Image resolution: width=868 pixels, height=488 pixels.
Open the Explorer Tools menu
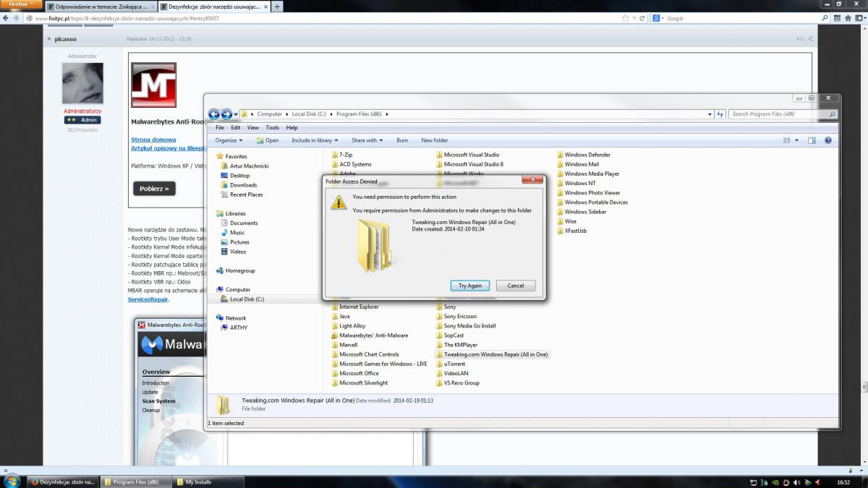click(272, 128)
